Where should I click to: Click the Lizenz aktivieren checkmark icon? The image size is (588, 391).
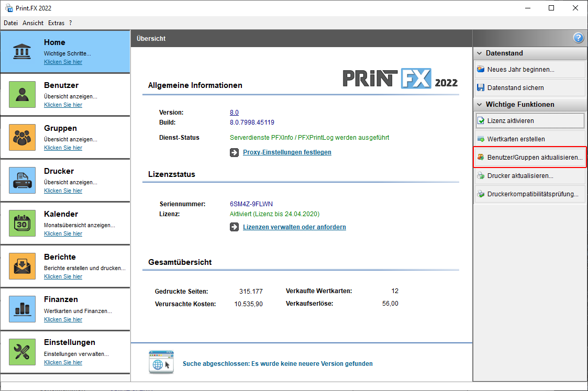[481, 121]
